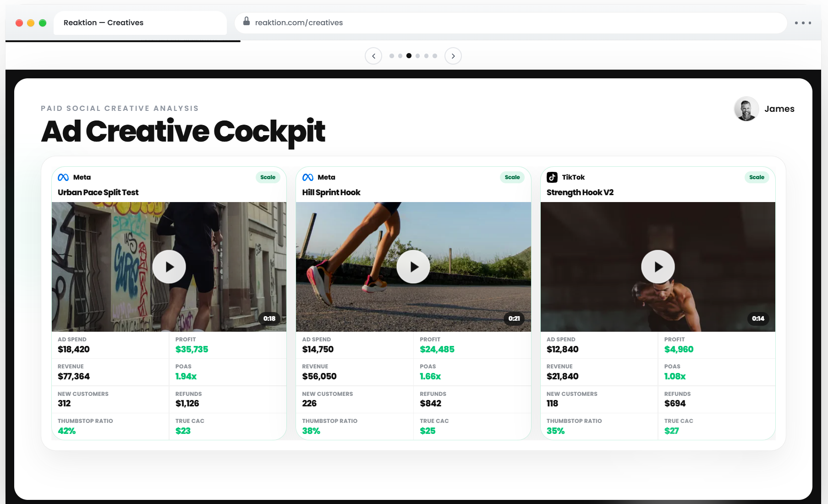
Task: Click the Strength Hook push-up thumbnail
Action: pos(658,267)
